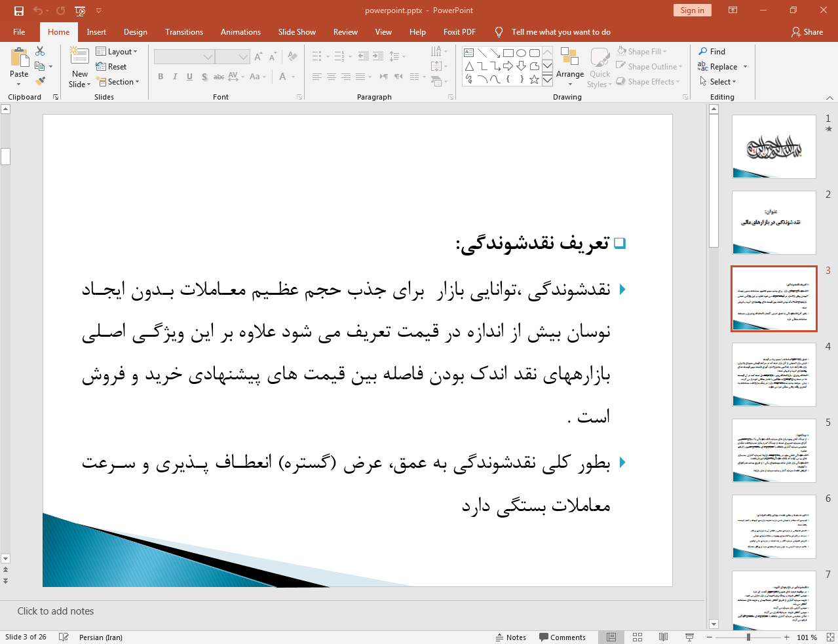Switch to Reading View icon
The height and width of the screenshot is (644, 838).
pyautogui.click(x=663, y=637)
